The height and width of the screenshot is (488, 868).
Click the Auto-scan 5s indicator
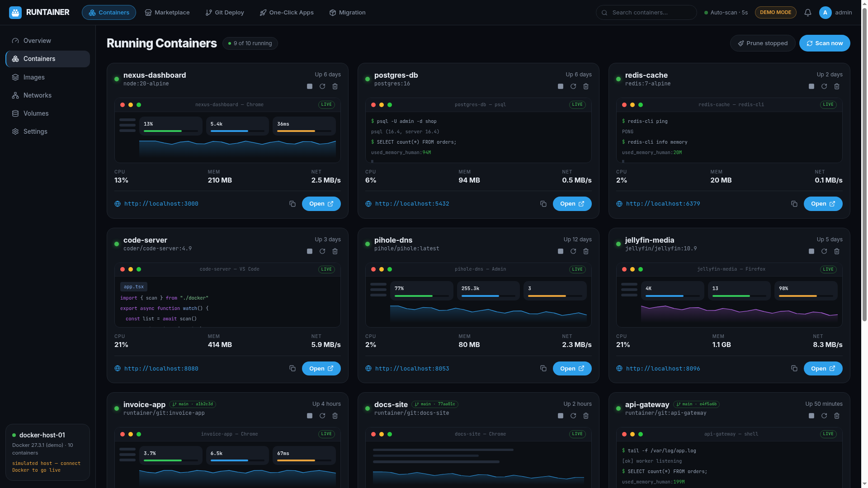726,13
